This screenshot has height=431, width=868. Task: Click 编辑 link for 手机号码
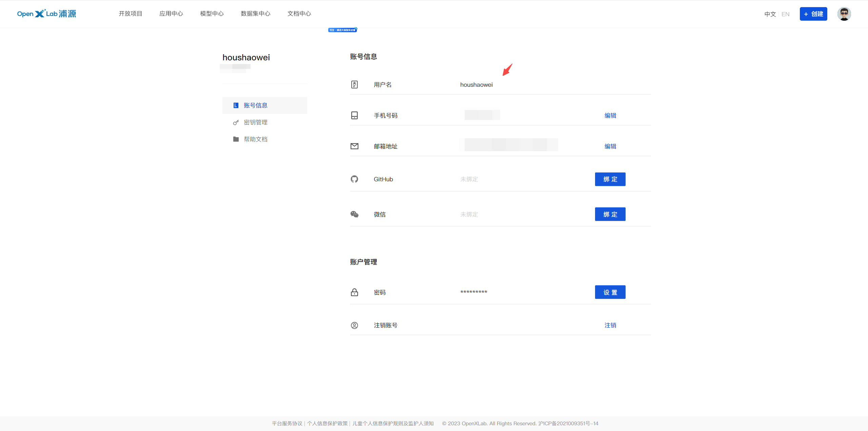(610, 116)
